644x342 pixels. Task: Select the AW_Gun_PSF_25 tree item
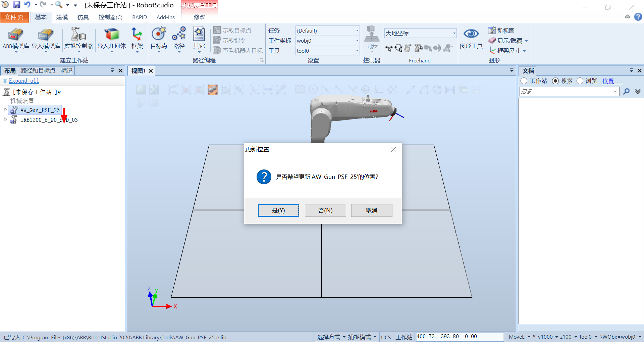point(40,110)
